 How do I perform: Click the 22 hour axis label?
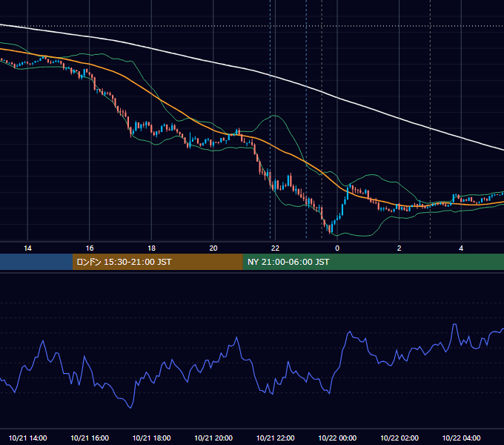(275, 248)
